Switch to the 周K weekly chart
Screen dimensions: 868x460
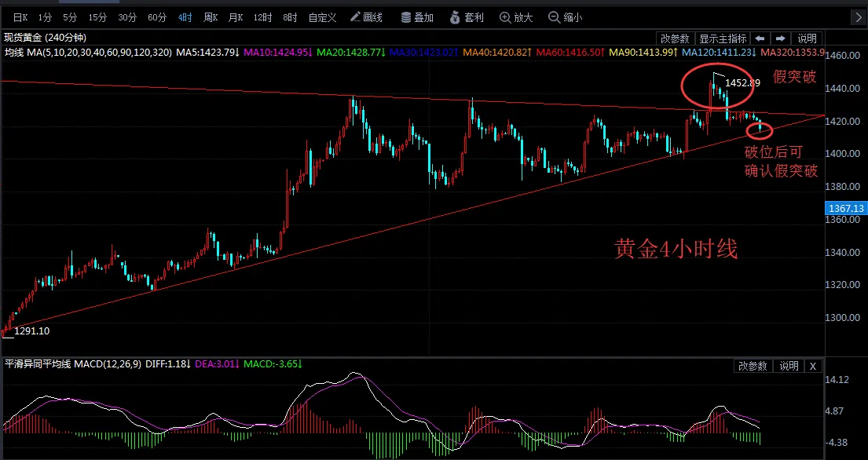(211, 18)
